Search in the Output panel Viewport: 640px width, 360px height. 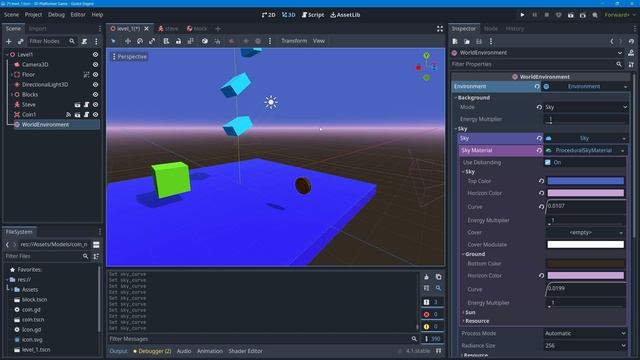coord(438,288)
